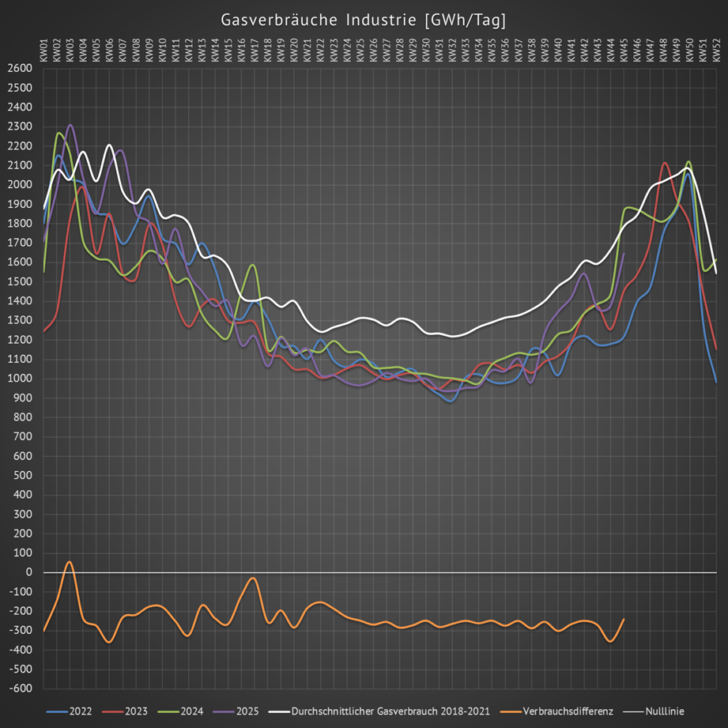This screenshot has width=728, height=728.
Task: Click the 0 value on the y-axis
Action: pos(28,572)
